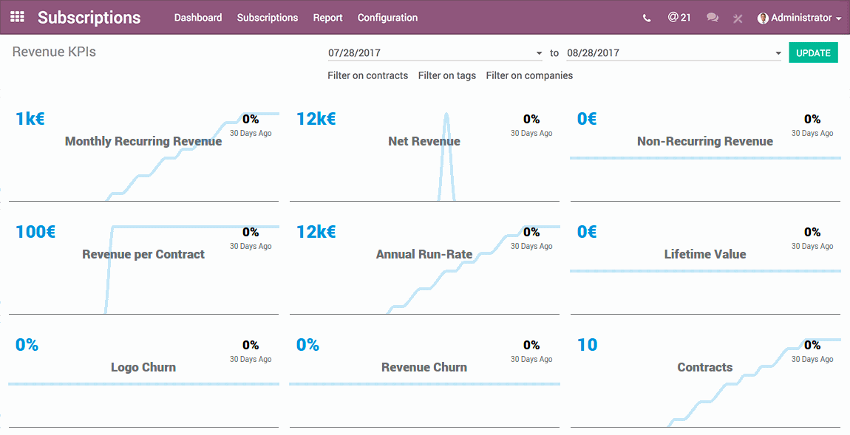Open the @21 mentions inbox

pyautogui.click(x=679, y=18)
